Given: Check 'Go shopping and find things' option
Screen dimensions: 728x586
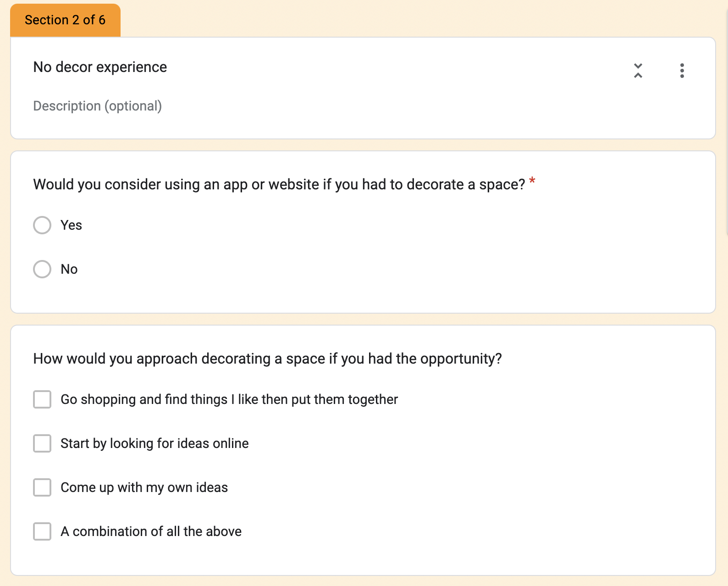Looking at the screenshot, I should point(42,399).
